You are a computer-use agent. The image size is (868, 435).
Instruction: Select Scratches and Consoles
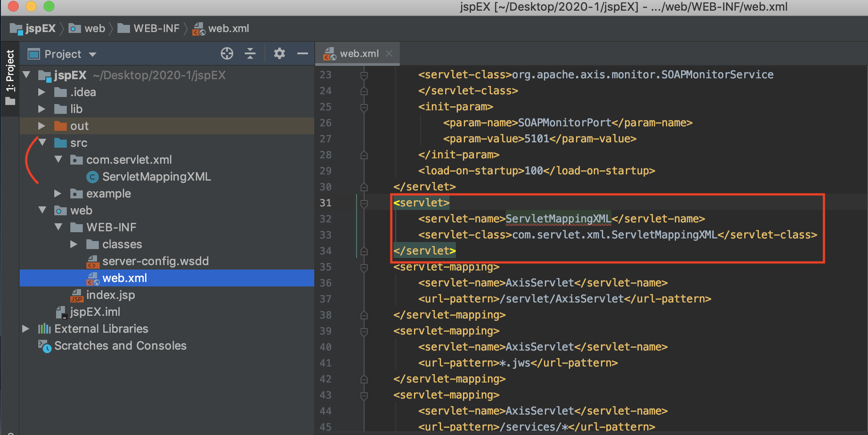[120, 346]
